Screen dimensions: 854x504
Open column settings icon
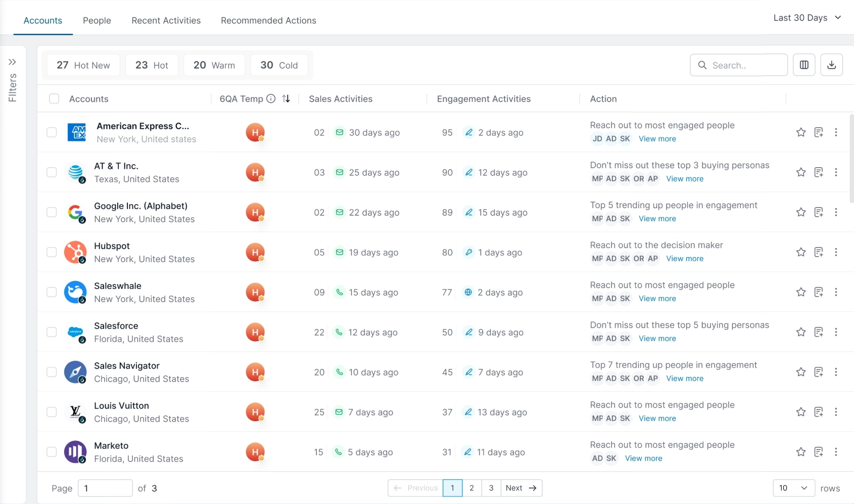[x=804, y=65]
